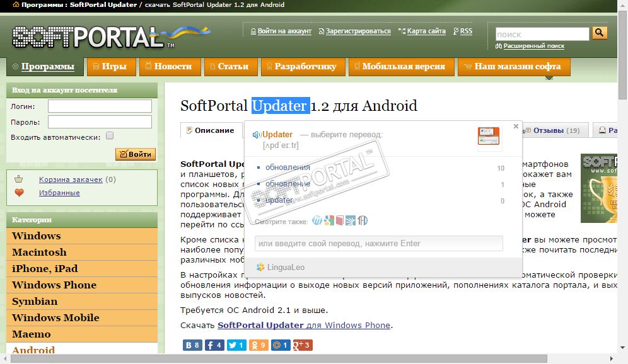Click the SoftPortal trophy banner
This screenshot has height=364, width=628.
click(599, 188)
